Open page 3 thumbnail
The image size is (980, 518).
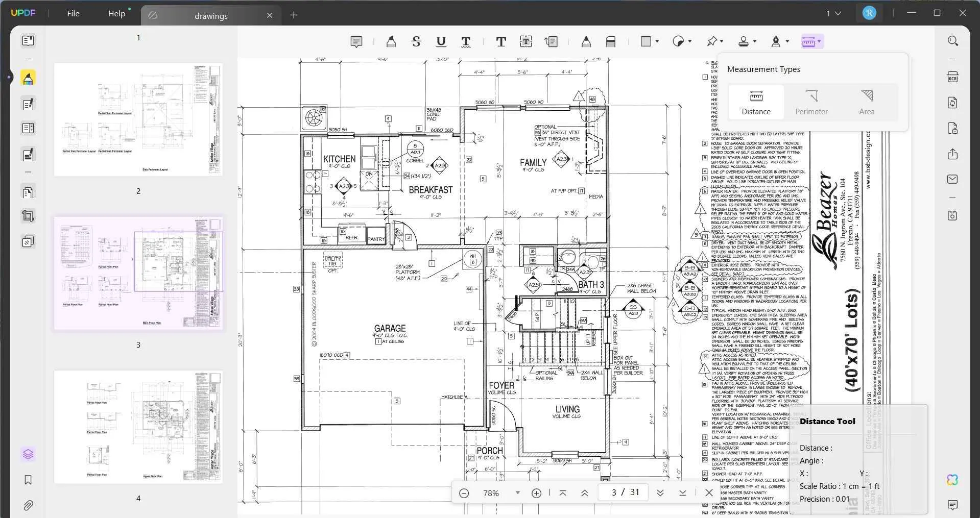[138, 274]
